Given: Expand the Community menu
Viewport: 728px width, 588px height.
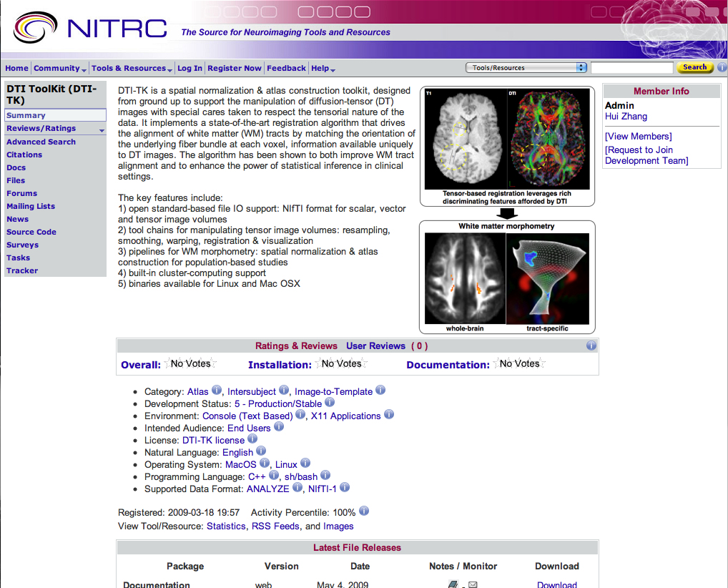Looking at the screenshot, I should [x=60, y=69].
